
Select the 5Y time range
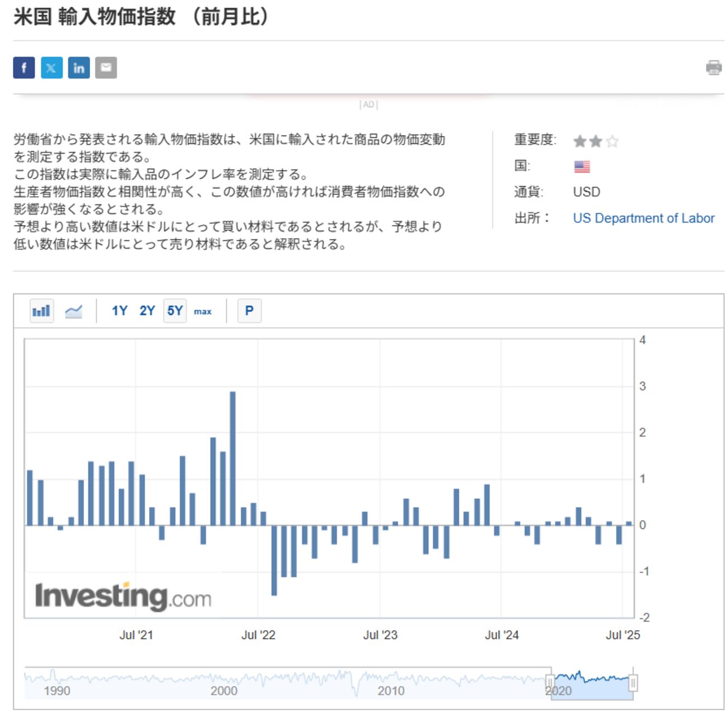pos(175,311)
